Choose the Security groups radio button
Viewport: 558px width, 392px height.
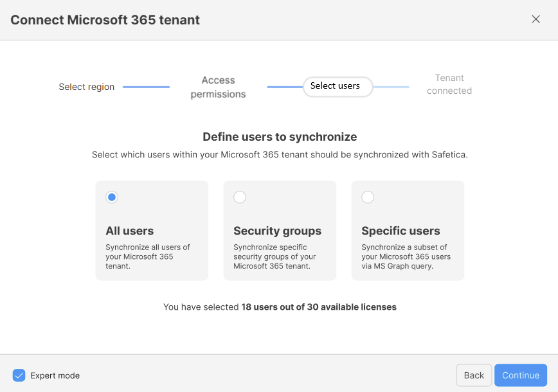(x=240, y=197)
